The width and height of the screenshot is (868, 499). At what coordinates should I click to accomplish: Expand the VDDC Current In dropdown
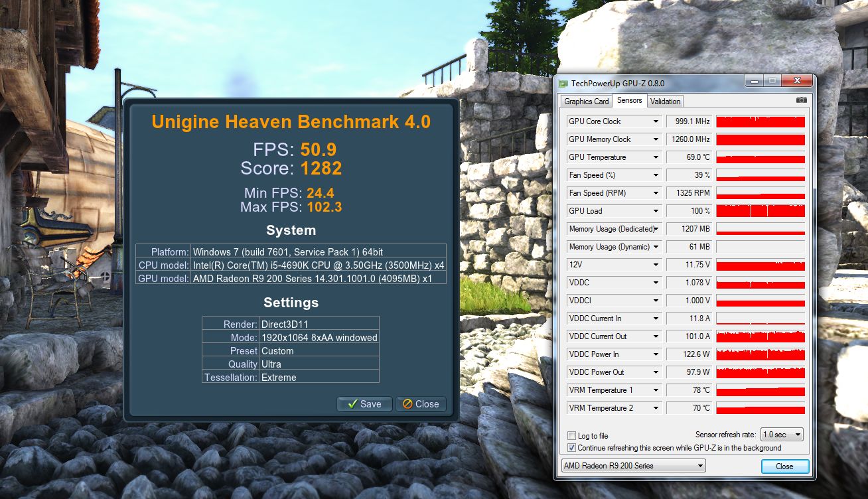point(656,319)
